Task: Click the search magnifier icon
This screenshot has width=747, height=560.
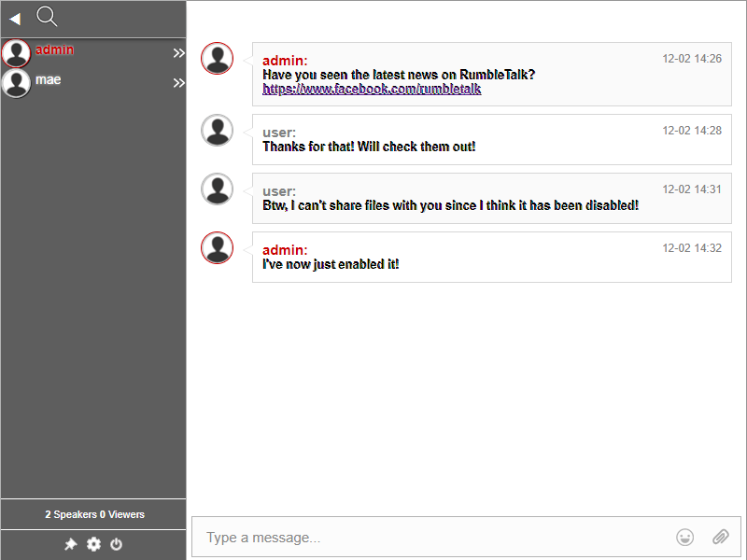Action: pyautogui.click(x=47, y=16)
